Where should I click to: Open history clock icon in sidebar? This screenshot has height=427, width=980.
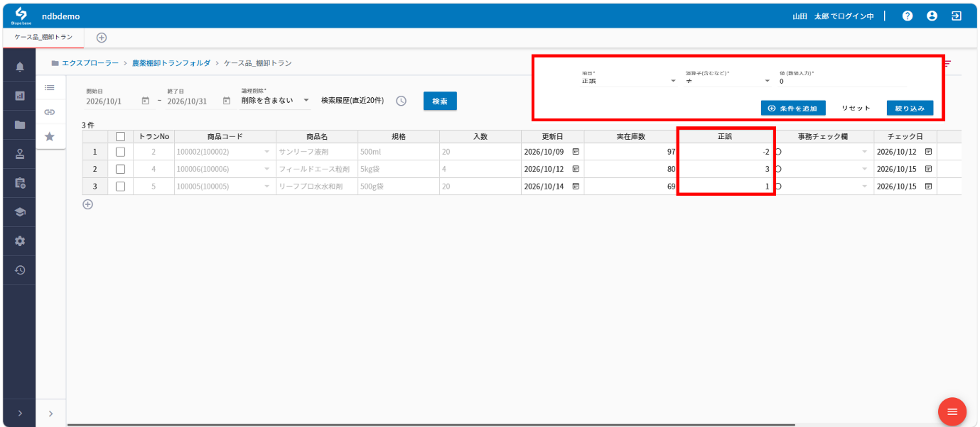coord(20,270)
